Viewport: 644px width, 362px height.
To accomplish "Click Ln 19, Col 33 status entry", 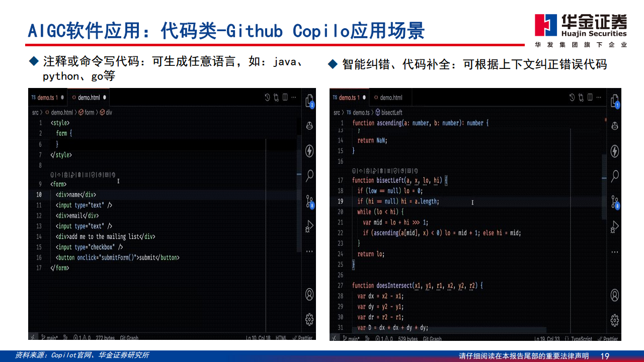I will point(547,338).
